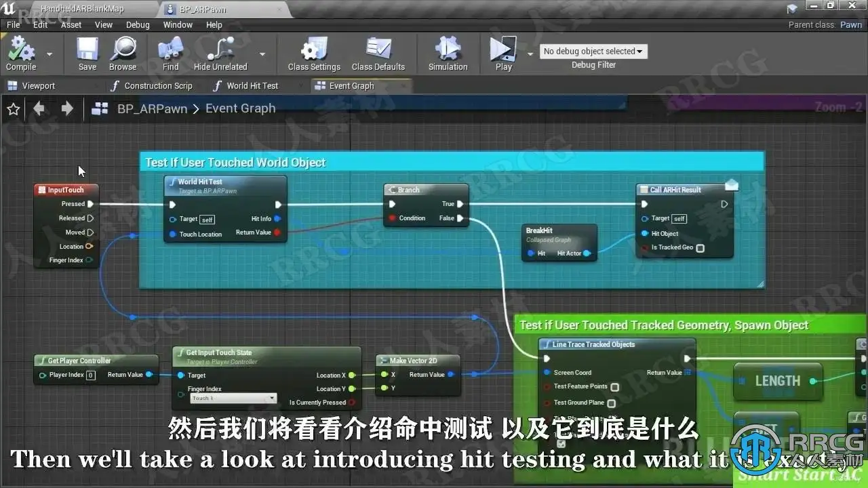This screenshot has width=868, height=488.
Task: Play the level in editor
Action: click(503, 54)
